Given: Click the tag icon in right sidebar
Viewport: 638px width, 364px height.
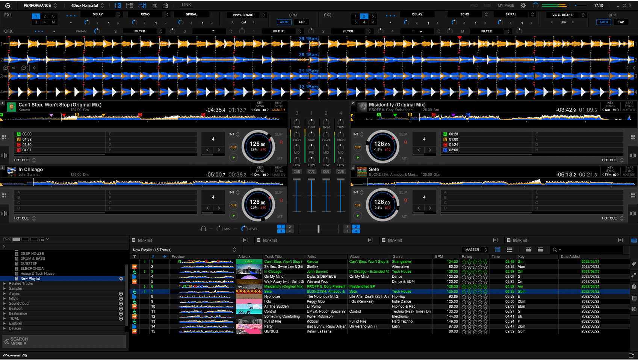Looking at the screenshot, I should (x=634, y=264).
